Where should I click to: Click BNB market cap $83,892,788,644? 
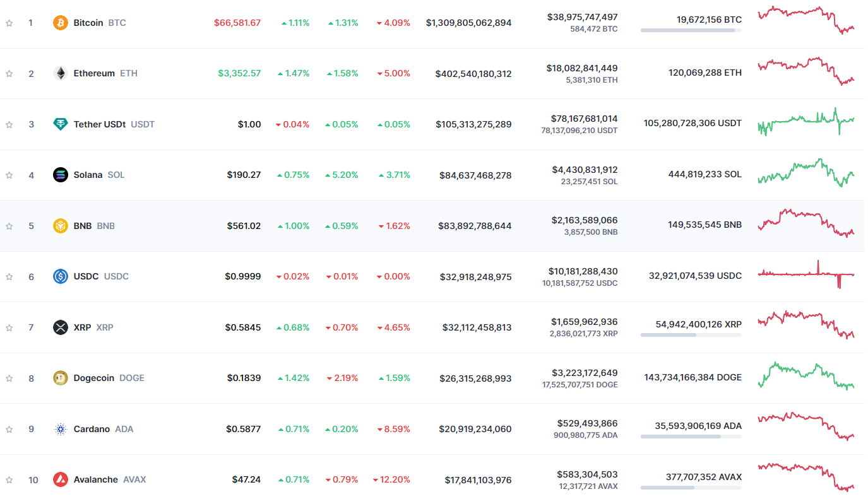point(475,226)
